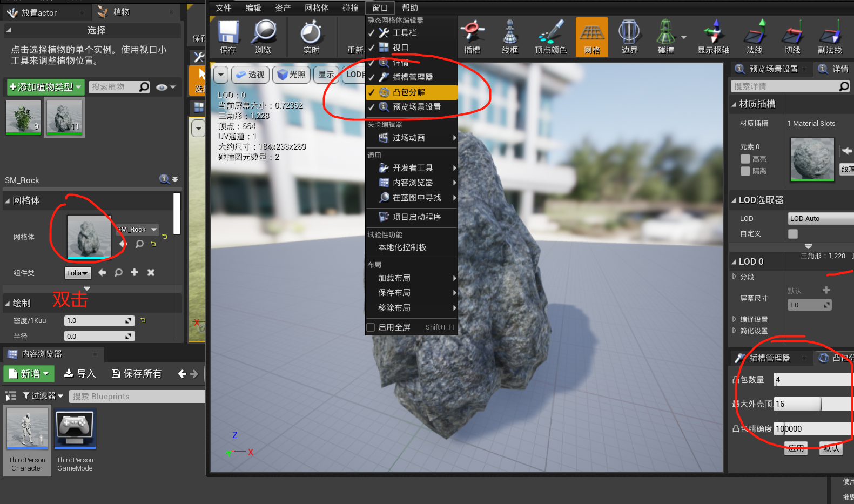
Task: Toggle the 网格 grid toolbar icon
Action: [592, 37]
